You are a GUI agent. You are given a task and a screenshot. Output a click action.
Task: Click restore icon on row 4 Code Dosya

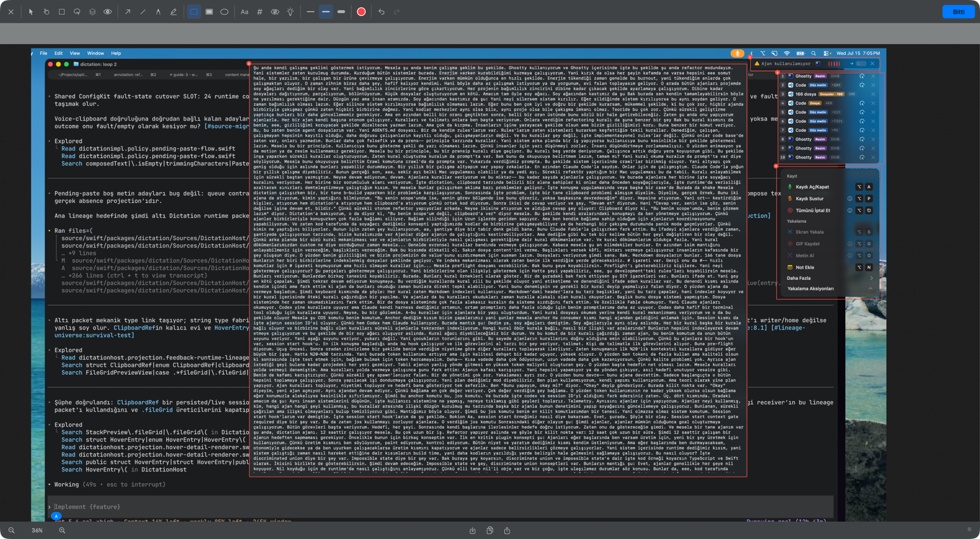coord(862,104)
